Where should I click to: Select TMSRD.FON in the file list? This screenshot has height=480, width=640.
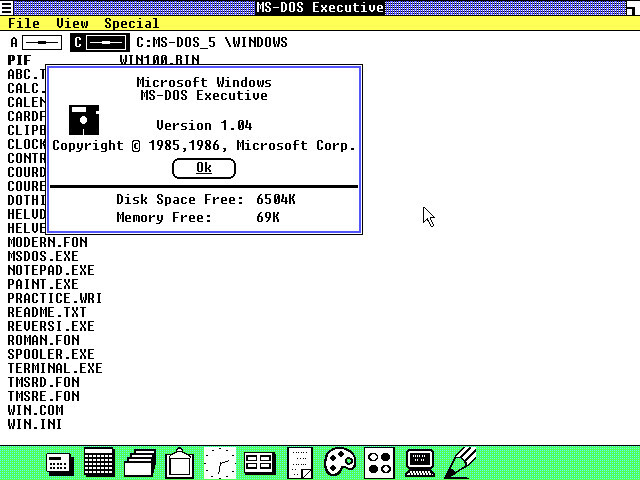[x=43, y=382]
